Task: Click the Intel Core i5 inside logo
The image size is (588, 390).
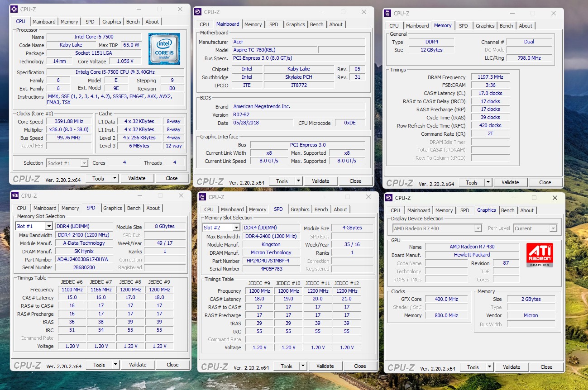Action: point(164,48)
